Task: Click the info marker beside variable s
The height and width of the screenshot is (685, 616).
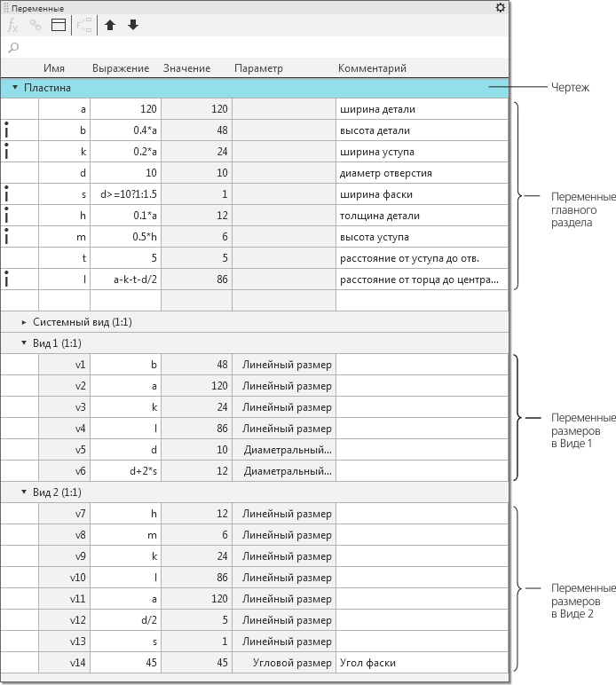Action: coord(7,194)
